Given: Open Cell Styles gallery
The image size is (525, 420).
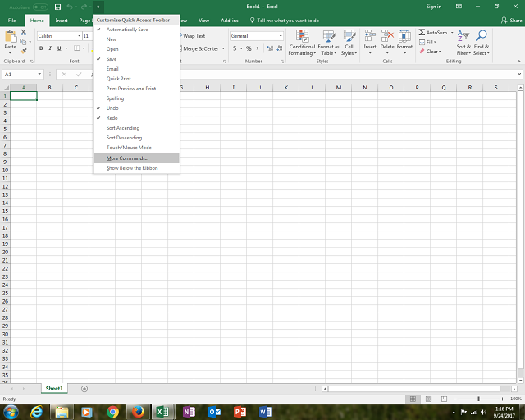Looking at the screenshot, I should point(349,43).
